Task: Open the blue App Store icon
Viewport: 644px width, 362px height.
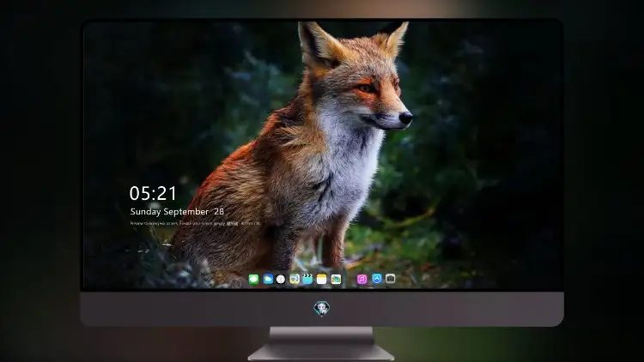Action: pos(377,279)
